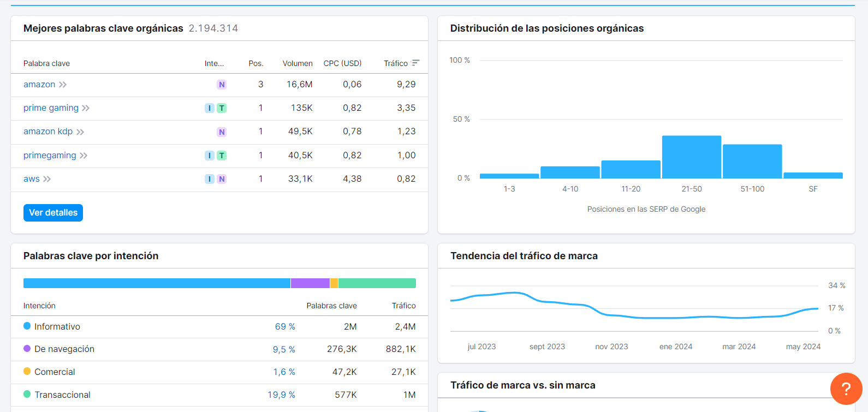Click the N intent badge in amazon row
The width and height of the screenshot is (868, 412).
222,85
